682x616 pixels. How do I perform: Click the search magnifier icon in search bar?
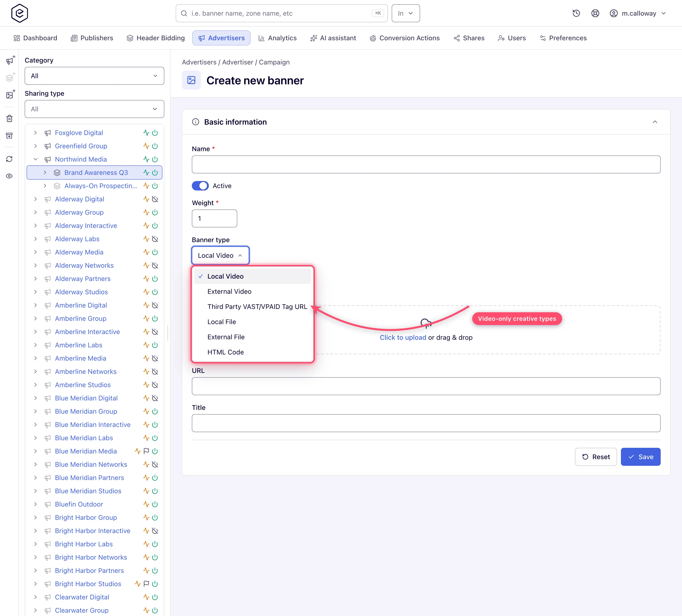pos(184,13)
